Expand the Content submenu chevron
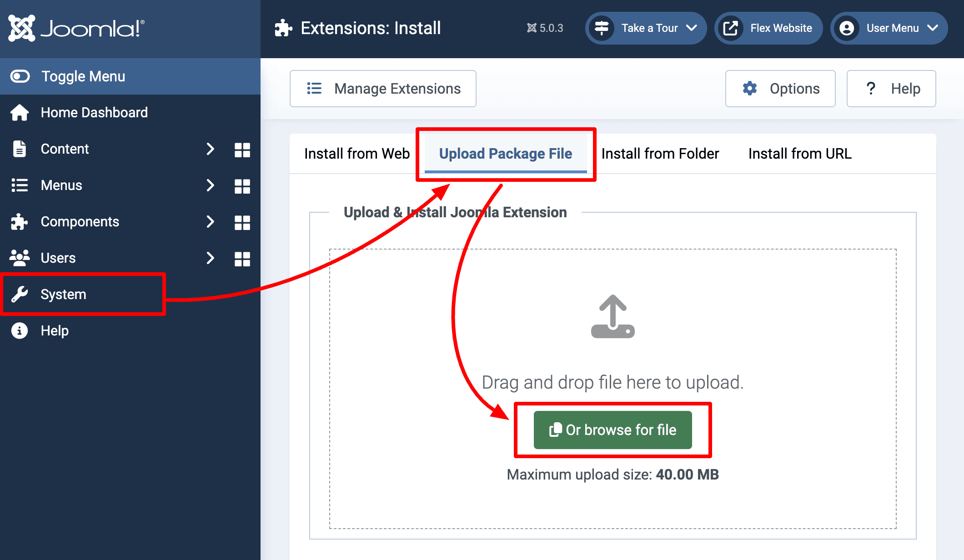964x560 pixels. coord(211,149)
